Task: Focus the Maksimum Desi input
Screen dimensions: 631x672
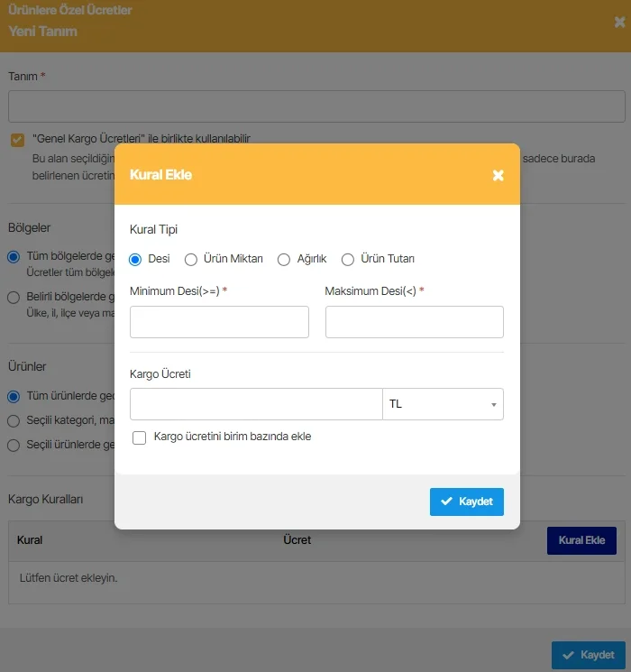Action: click(x=415, y=322)
